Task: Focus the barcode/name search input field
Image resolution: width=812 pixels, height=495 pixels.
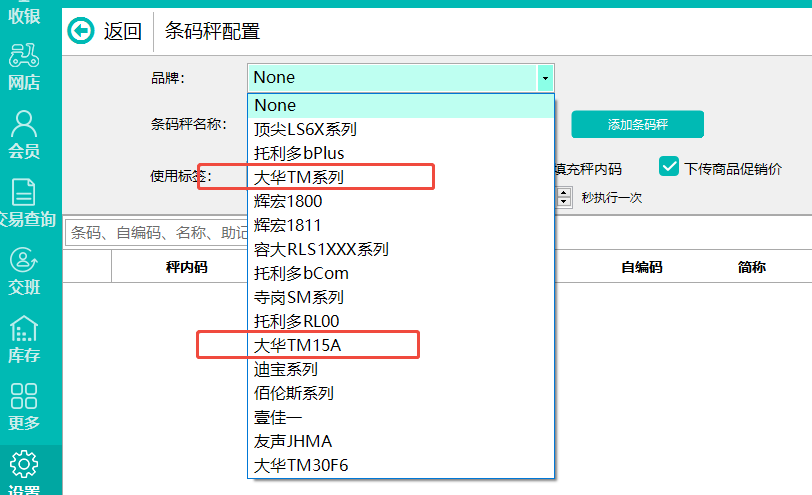Action: [156, 232]
